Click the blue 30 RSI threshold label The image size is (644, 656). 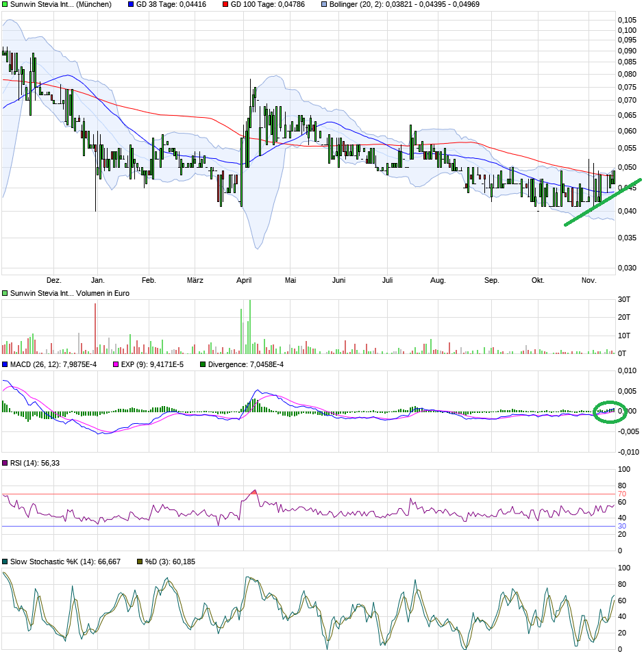click(622, 527)
